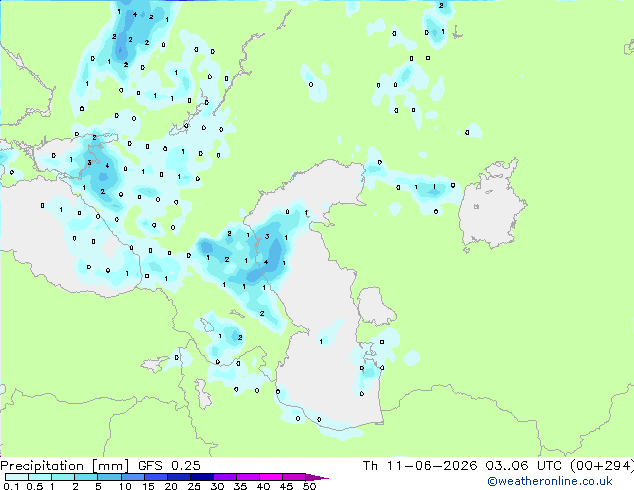The width and height of the screenshot is (634, 490).
Task: Select the 5–10 mm legend color box
Action: click(x=109, y=477)
